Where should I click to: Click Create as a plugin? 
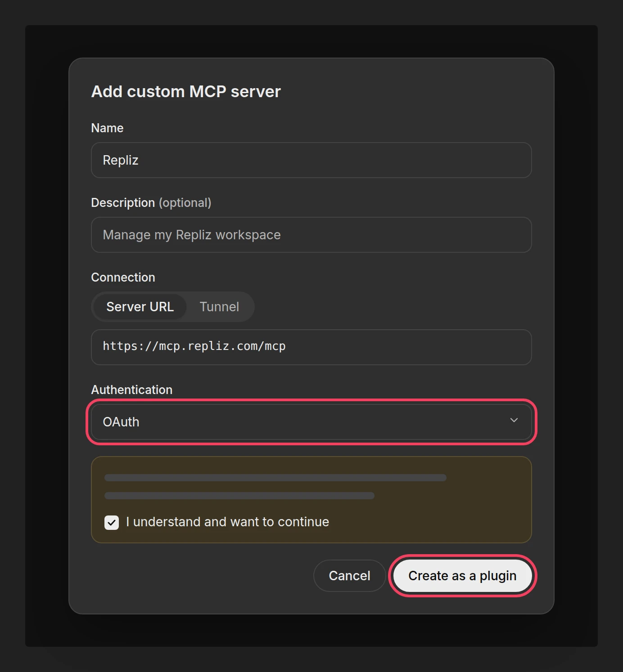[x=462, y=576]
